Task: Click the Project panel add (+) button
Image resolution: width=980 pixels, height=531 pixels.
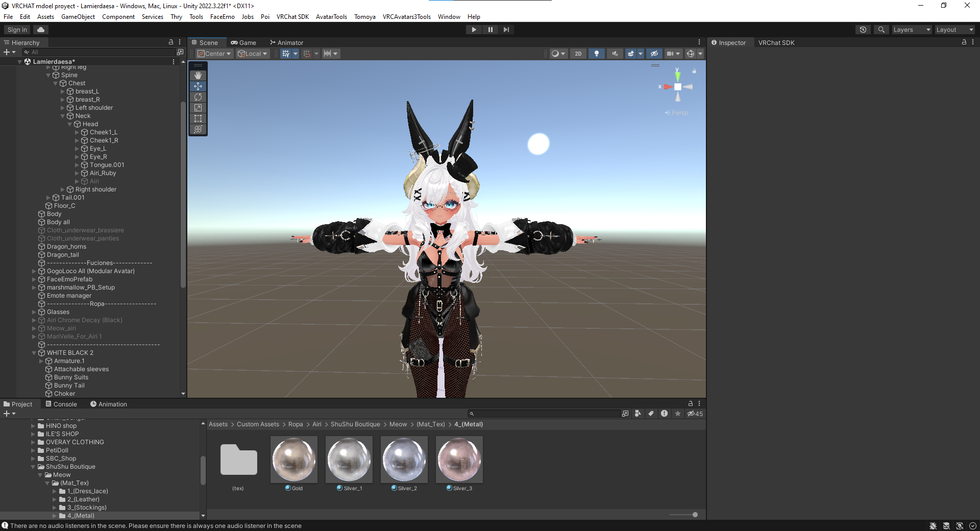Action: (7, 414)
